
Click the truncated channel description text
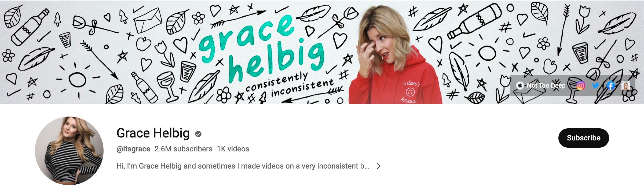(x=243, y=166)
